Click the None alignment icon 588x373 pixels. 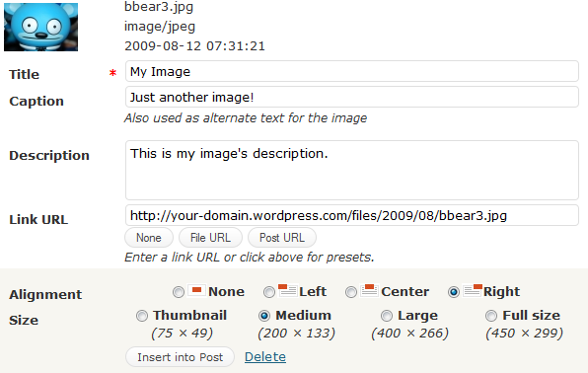click(x=196, y=291)
